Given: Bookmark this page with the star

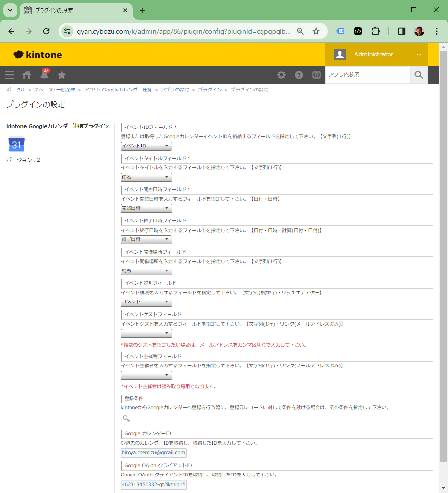Looking at the screenshot, I should [x=316, y=31].
